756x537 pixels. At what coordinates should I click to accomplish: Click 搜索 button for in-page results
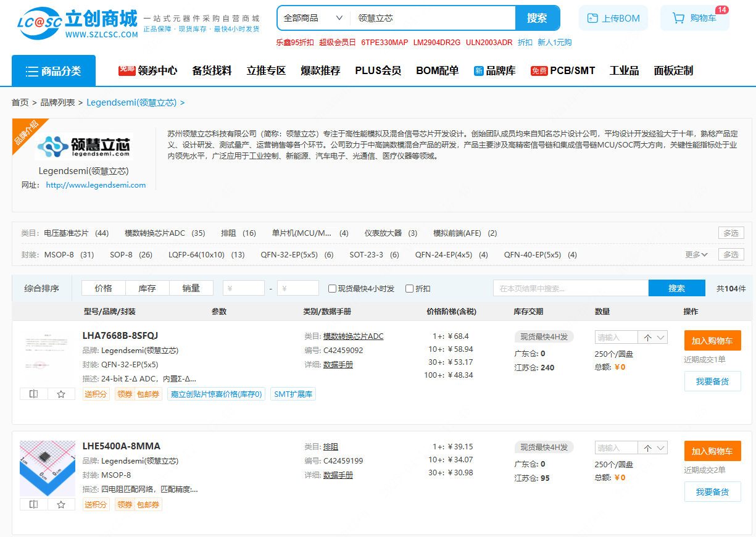pyautogui.click(x=676, y=288)
